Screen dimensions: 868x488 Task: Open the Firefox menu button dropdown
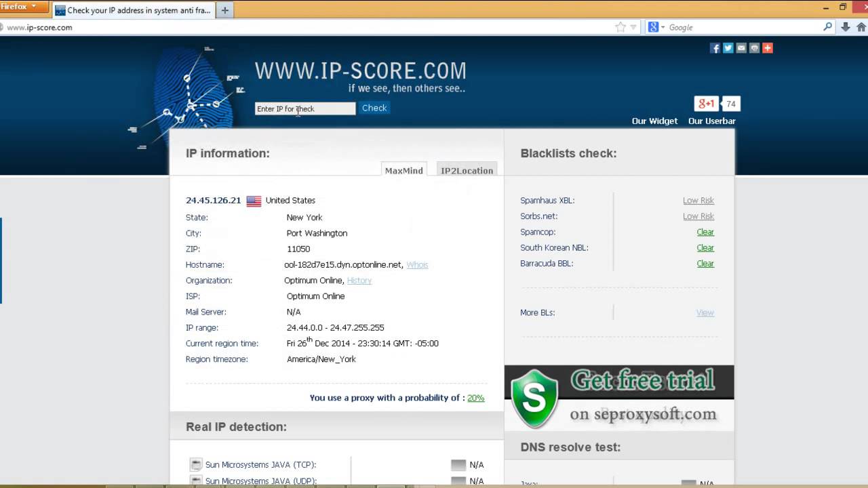[x=24, y=7]
